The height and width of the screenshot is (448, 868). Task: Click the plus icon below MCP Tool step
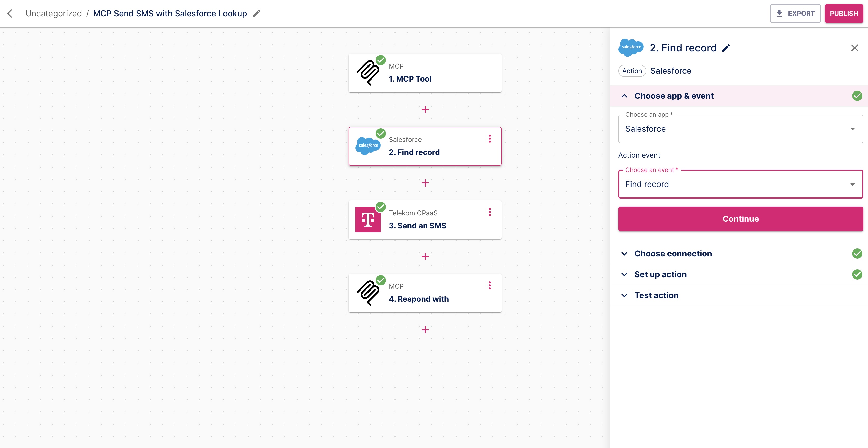click(x=425, y=110)
